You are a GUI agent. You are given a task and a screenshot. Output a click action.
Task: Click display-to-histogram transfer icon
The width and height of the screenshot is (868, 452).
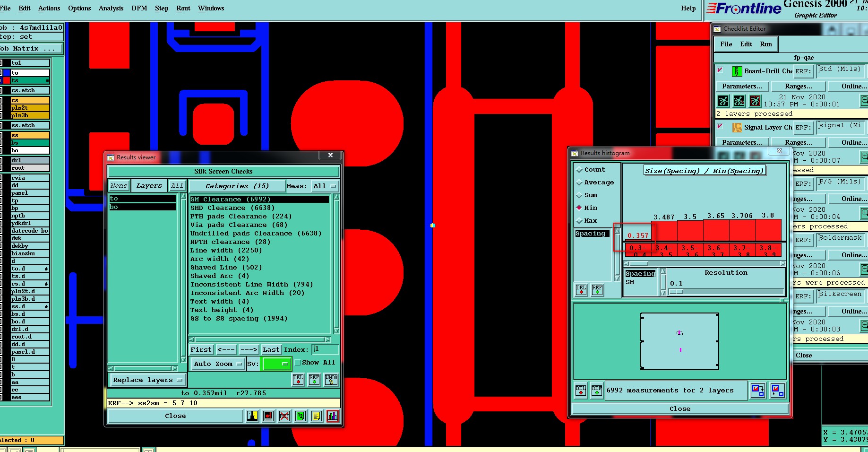click(777, 391)
